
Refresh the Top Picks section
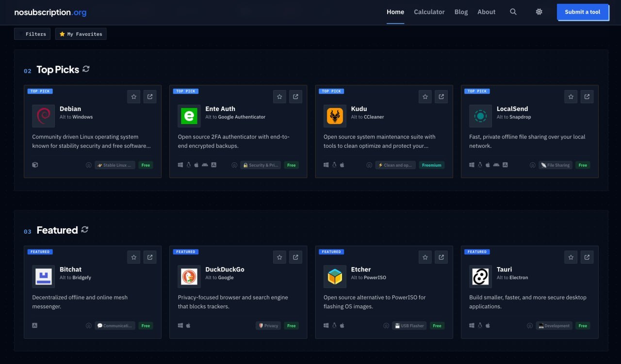coord(86,69)
